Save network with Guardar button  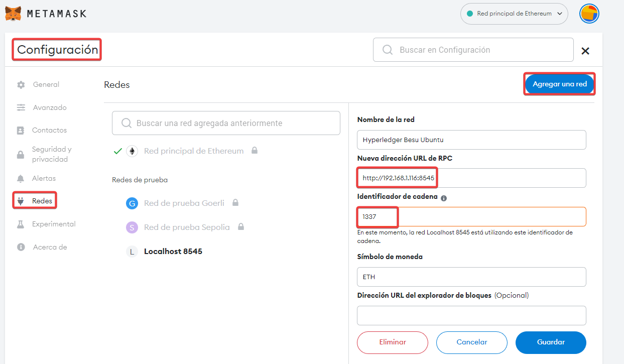tap(551, 342)
